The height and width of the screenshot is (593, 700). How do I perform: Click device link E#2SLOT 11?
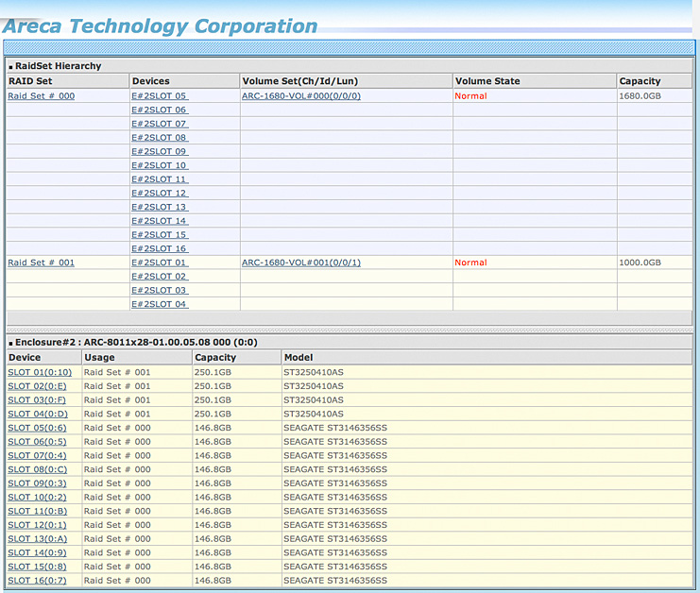tap(160, 178)
